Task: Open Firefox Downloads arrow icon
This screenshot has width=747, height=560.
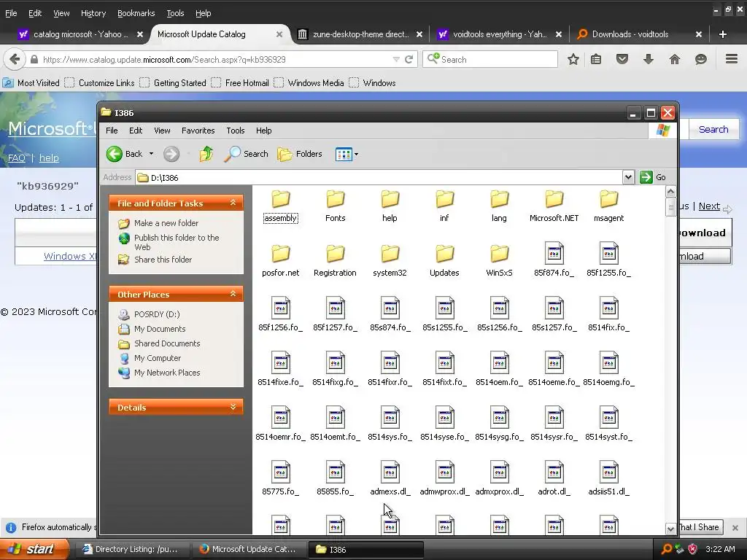Action: 649,60
